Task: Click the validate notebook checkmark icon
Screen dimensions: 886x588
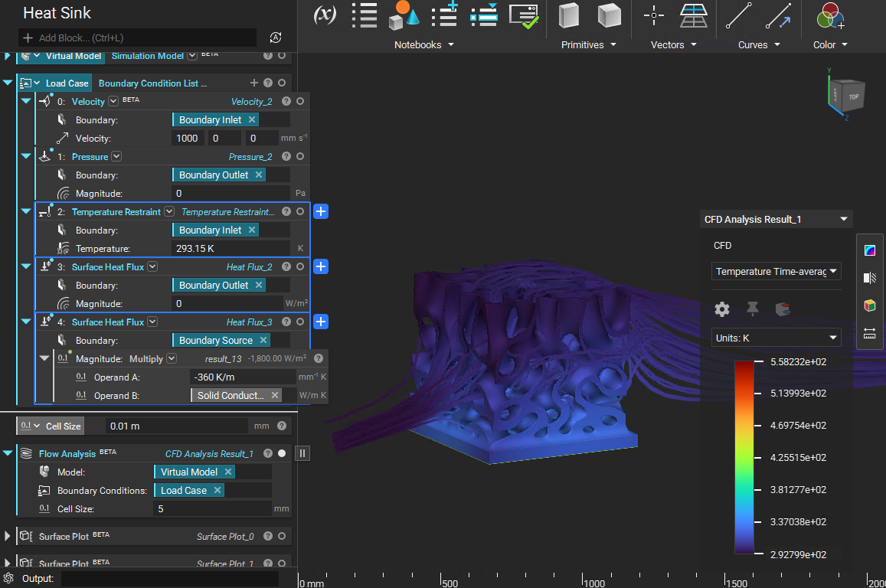Action: pos(524,16)
